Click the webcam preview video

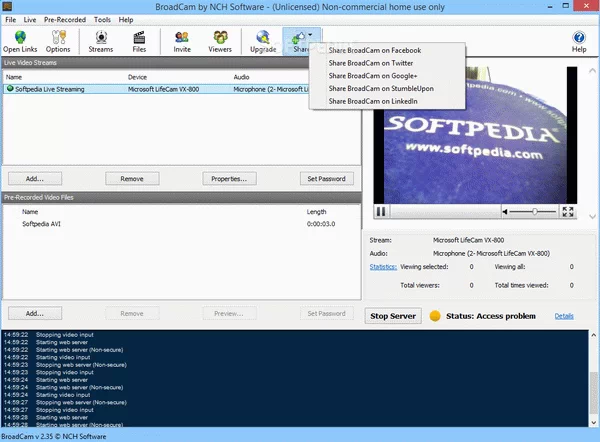point(475,135)
